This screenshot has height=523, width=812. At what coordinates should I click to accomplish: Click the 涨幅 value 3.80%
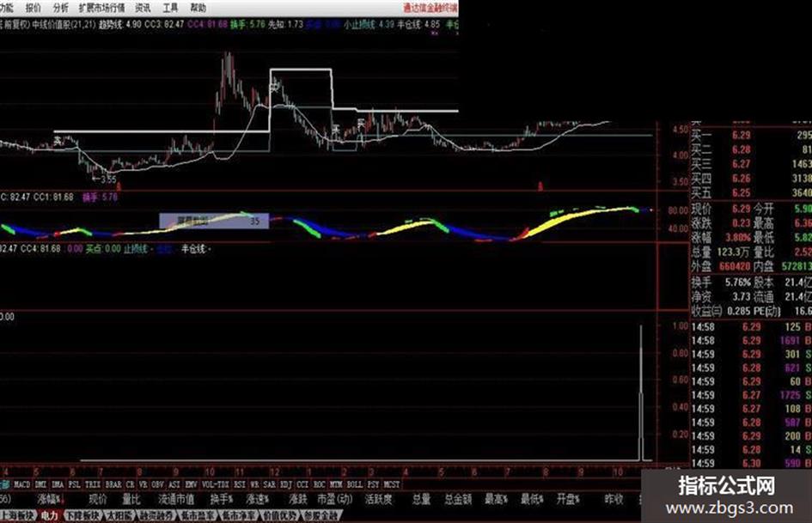pos(738,238)
